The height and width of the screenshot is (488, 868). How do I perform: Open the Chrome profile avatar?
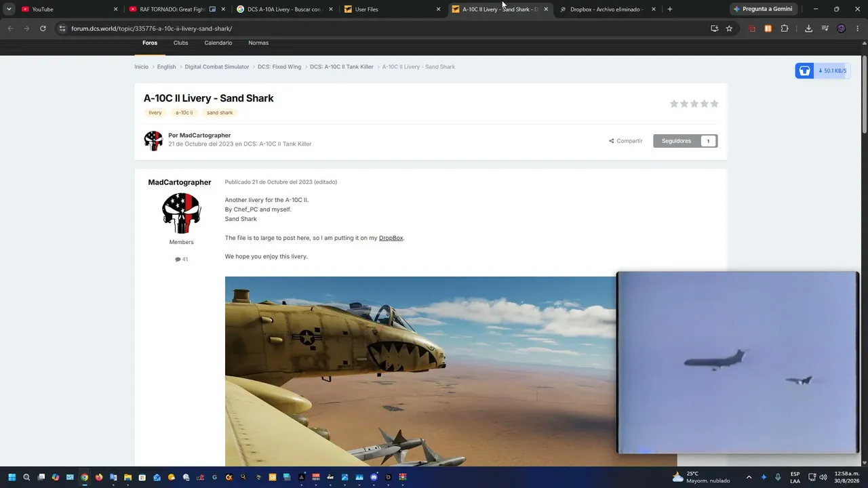tap(842, 28)
